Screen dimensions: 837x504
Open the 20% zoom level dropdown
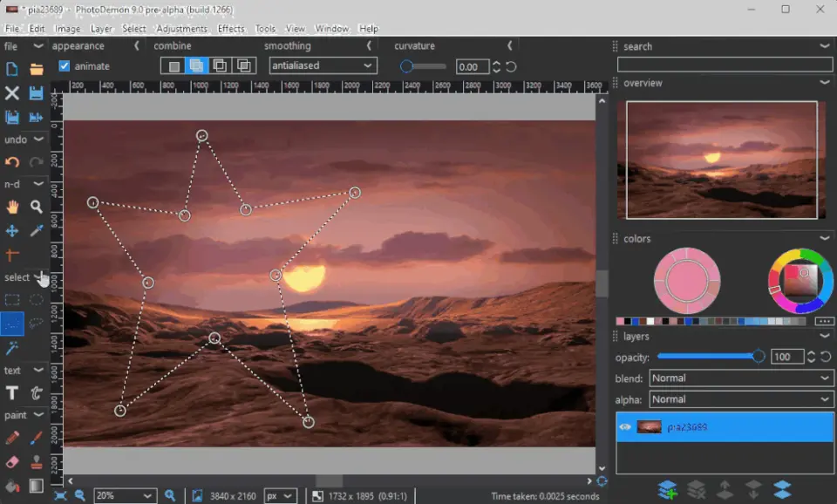tap(125, 496)
